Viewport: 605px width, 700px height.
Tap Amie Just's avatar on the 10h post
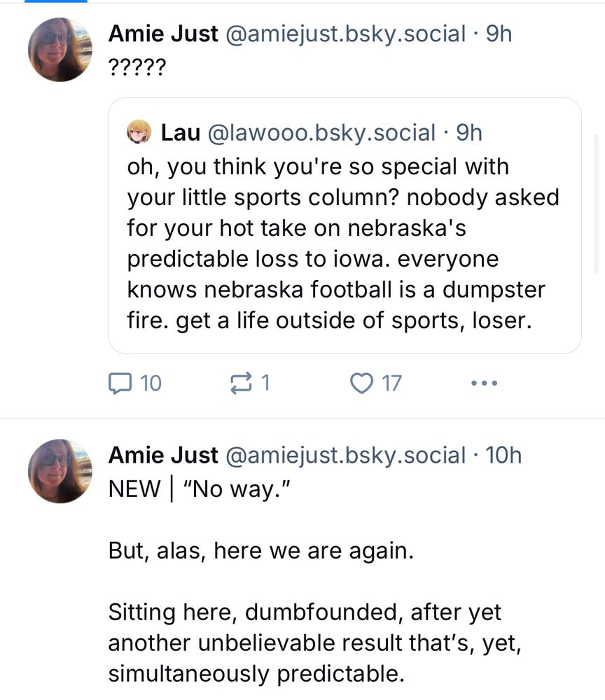pos(60,471)
